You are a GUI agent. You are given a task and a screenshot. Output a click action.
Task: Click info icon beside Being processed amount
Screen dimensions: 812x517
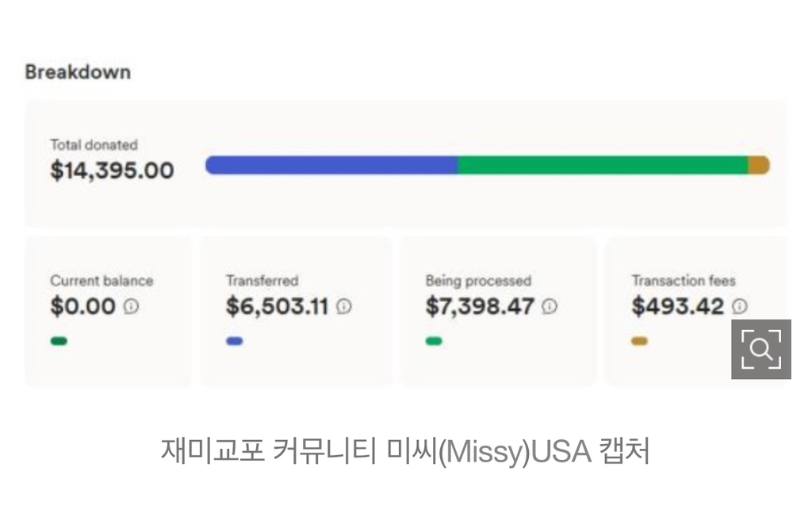point(549,306)
